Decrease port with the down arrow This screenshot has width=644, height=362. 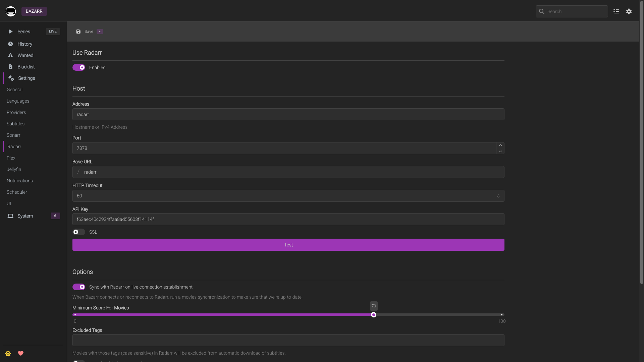pos(500,151)
